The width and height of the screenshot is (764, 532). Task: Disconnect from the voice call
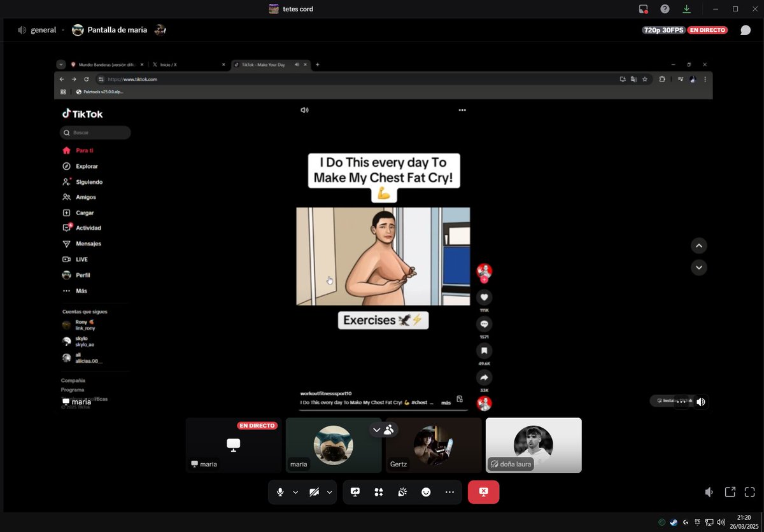[x=483, y=492]
